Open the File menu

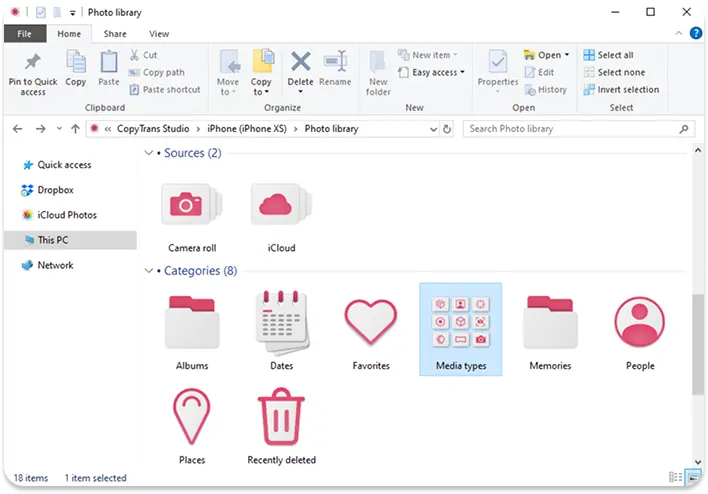tap(24, 34)
